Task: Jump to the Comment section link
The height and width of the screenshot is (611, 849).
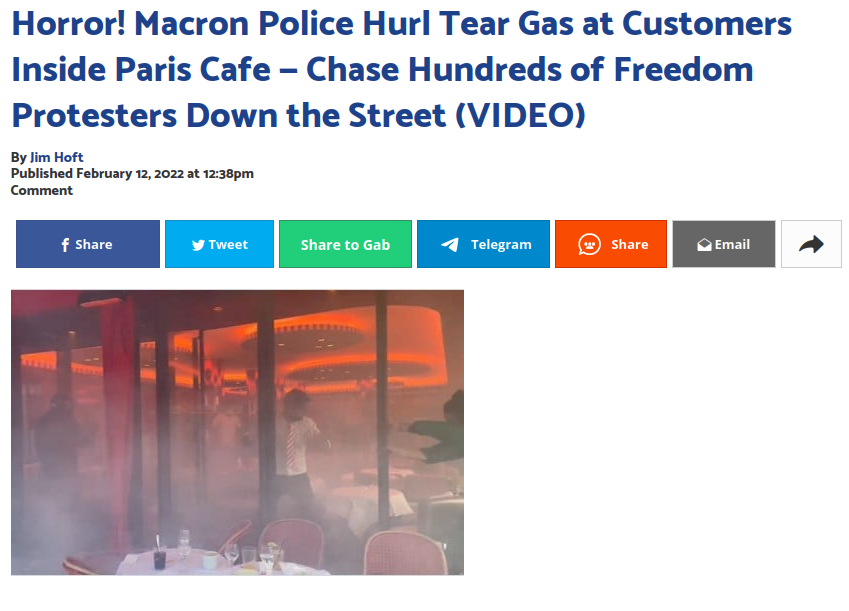Action: (x=42, y=191)
